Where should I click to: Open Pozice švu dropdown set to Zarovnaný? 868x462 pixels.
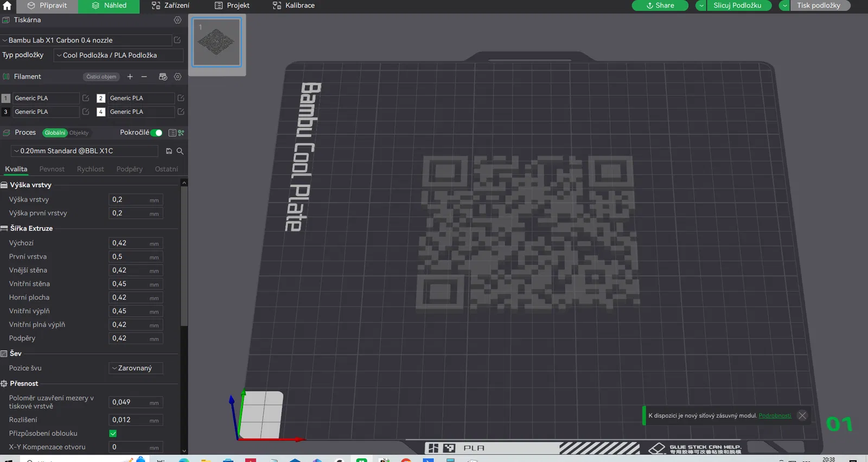(136, 368)
